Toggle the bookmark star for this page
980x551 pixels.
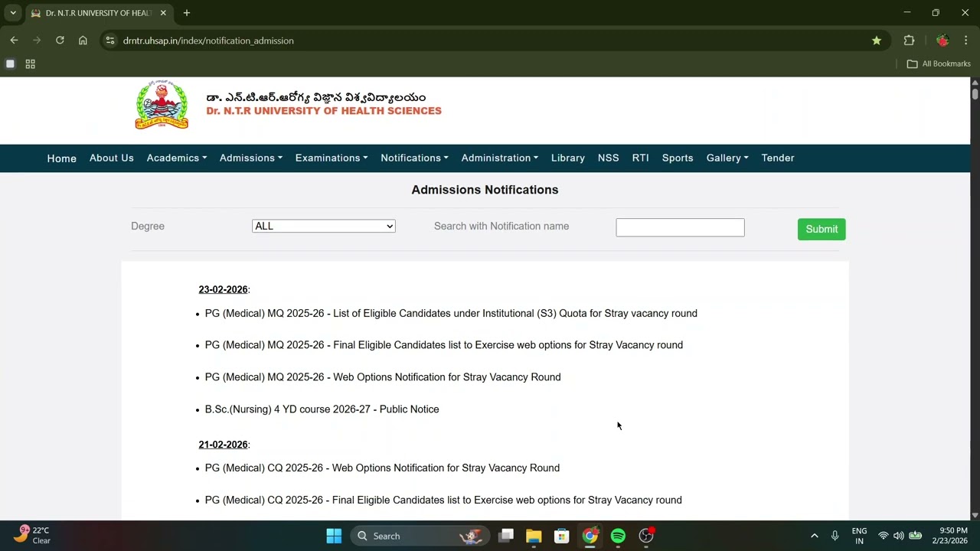click(877, 41)
